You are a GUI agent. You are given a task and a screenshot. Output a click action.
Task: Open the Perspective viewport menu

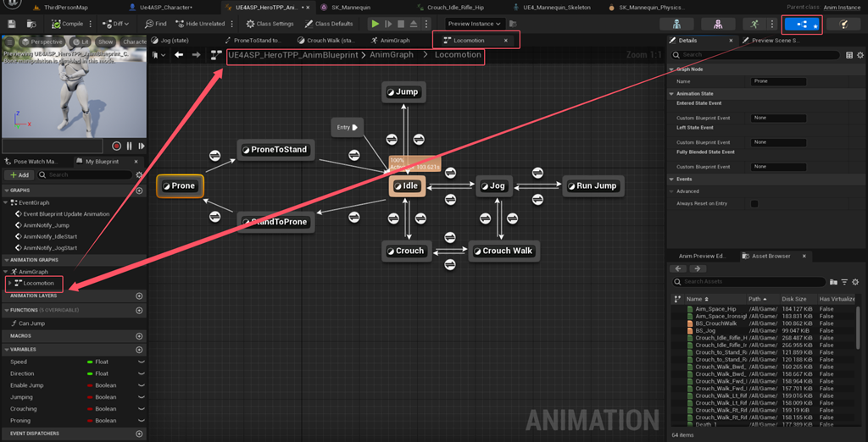point(42,41)
